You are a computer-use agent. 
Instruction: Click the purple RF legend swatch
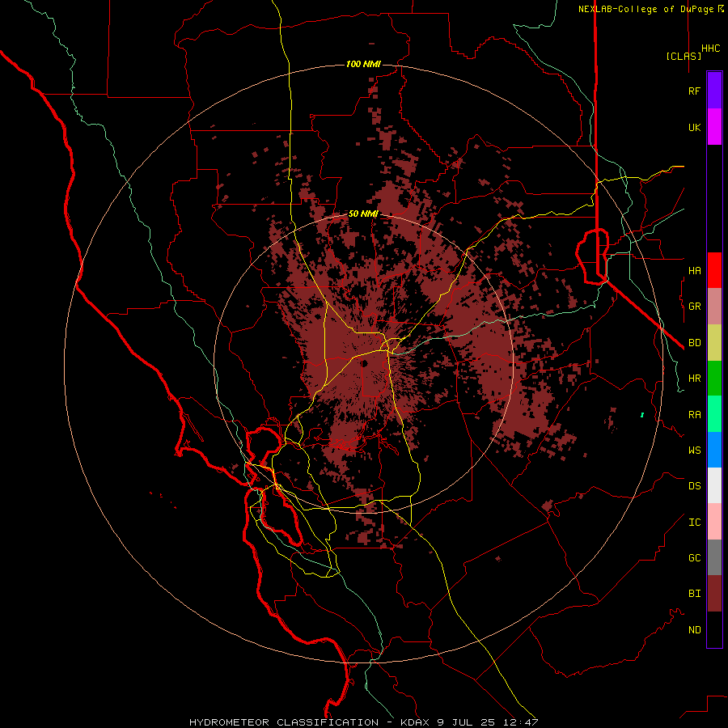click(x=714, y=91)
